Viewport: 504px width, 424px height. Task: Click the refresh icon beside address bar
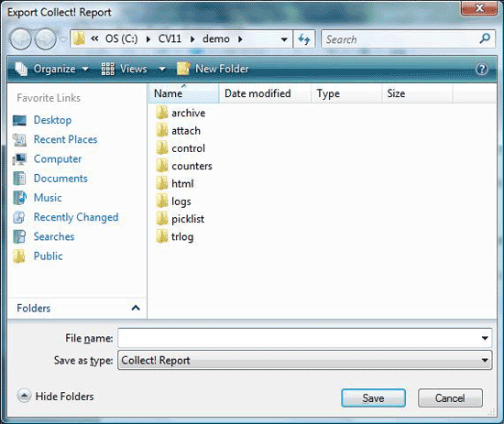coord(303,39)
